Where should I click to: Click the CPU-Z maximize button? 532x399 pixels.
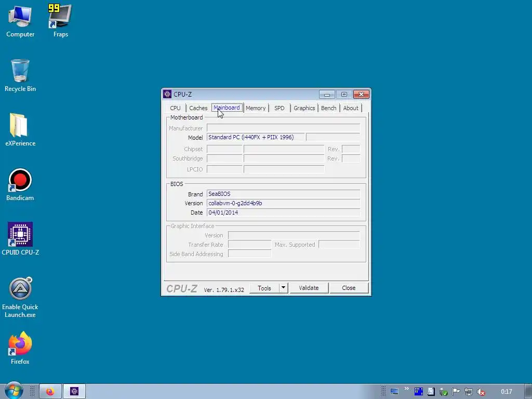tap(344, 95)
